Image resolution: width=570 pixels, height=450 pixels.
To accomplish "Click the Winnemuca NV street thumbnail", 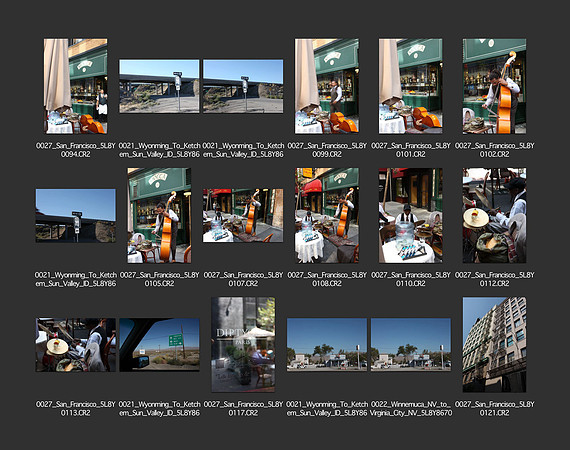I will click(x=411, y=345).
